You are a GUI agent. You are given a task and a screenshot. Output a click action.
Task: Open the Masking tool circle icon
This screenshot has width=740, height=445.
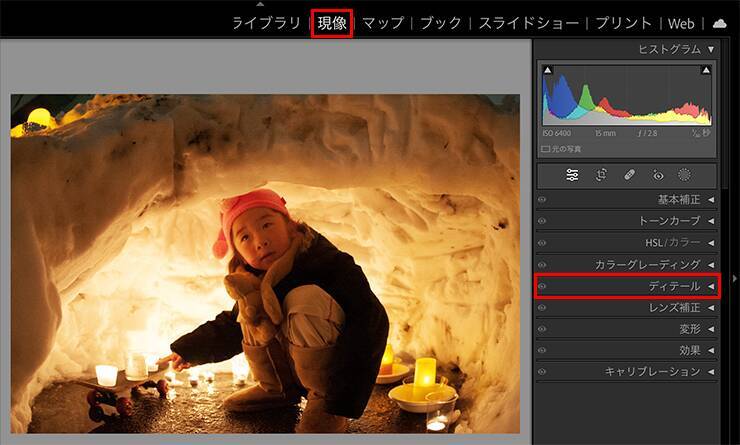[x=685, y=174]
